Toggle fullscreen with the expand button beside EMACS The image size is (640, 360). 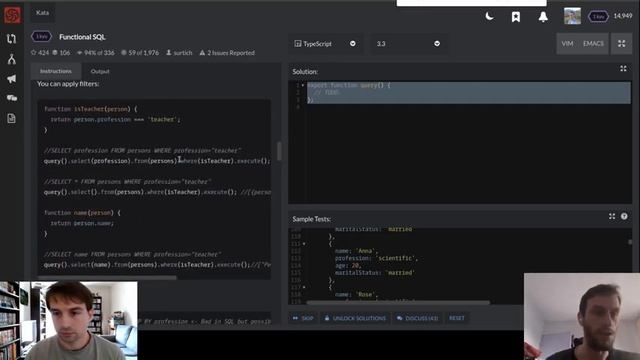[x=621, y=44]
